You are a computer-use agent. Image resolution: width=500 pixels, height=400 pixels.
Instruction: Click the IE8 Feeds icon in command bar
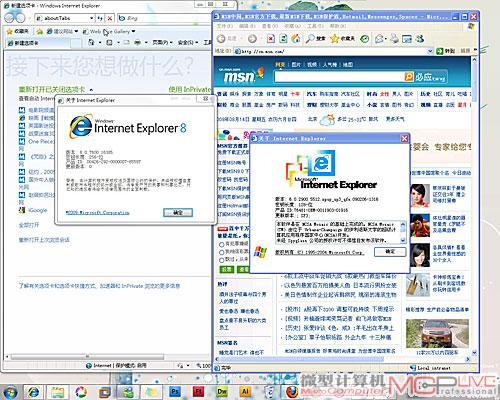click(109, 42)
